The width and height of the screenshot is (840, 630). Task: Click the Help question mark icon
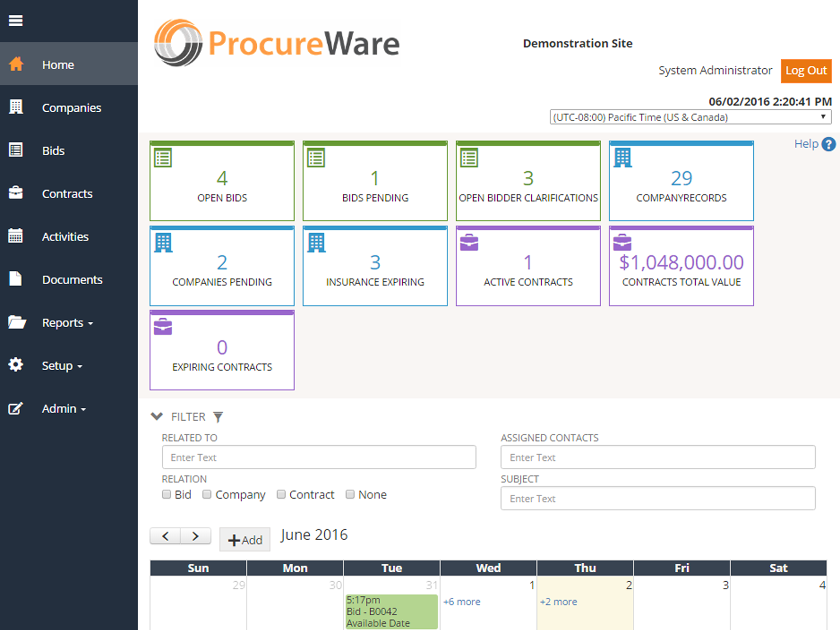828,144
